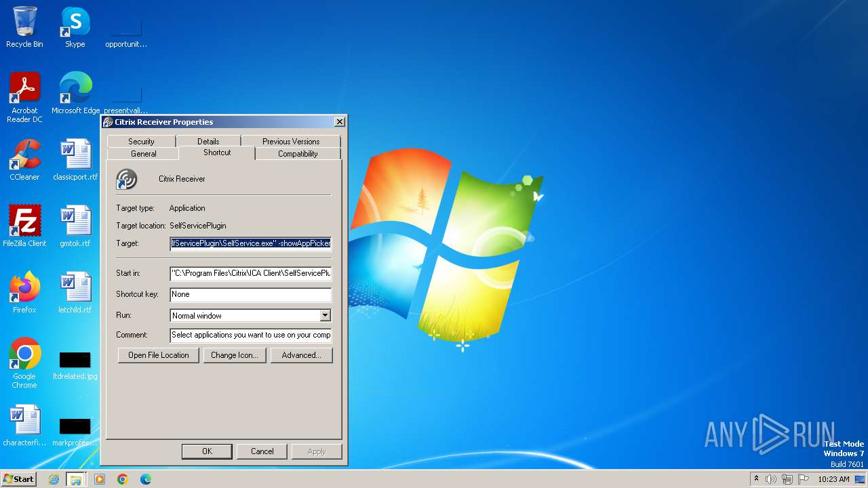The width and height of the screenshot is (868, 488).
Task: Close the Citrix Receiver Properties window
Action: click(x=340, y=122)
